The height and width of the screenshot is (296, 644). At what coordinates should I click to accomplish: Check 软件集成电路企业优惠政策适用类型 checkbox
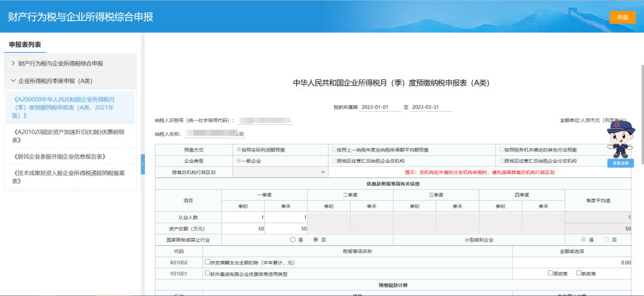[207, 273]
